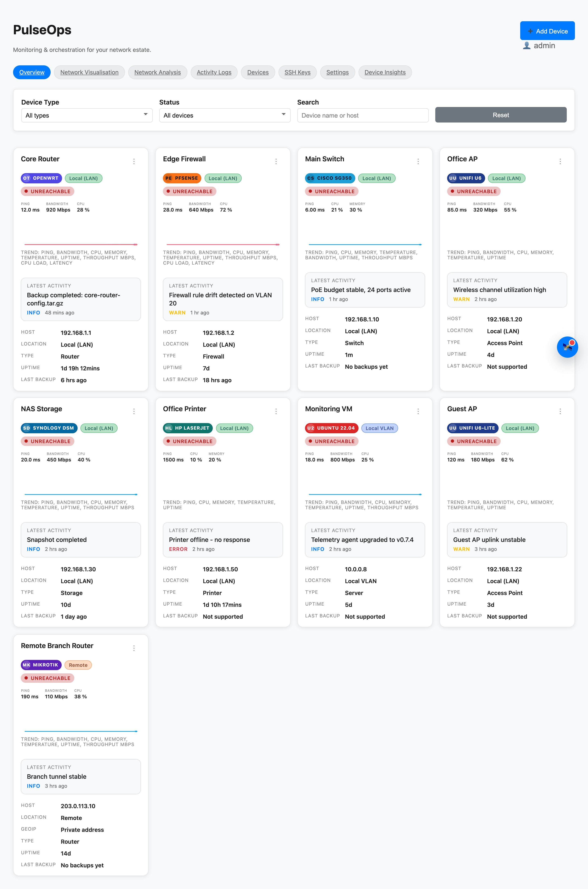
Task: Select the CISCO SG350 badge on Main Switch
Action: click(330, 178)
